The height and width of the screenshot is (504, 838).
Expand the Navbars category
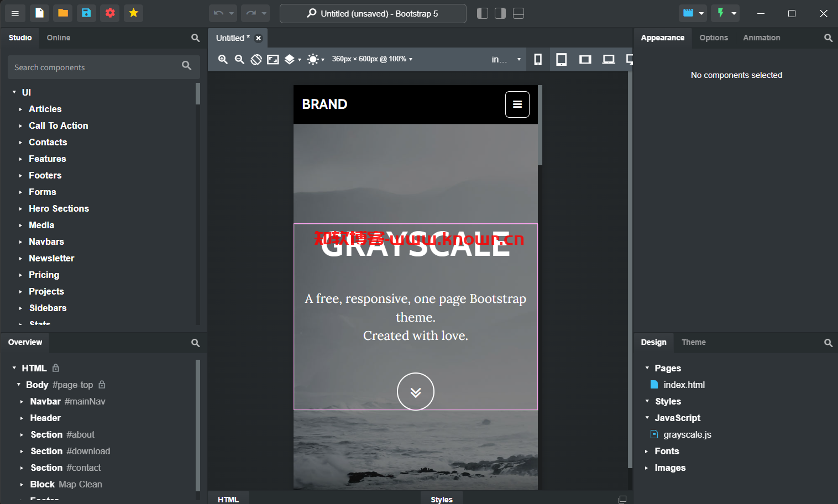click(x=20, y=242)
